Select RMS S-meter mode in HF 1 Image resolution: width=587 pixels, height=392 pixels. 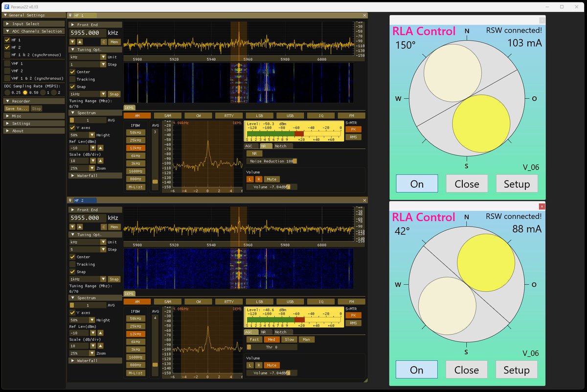pyautogui.click(x=353, y=137)
